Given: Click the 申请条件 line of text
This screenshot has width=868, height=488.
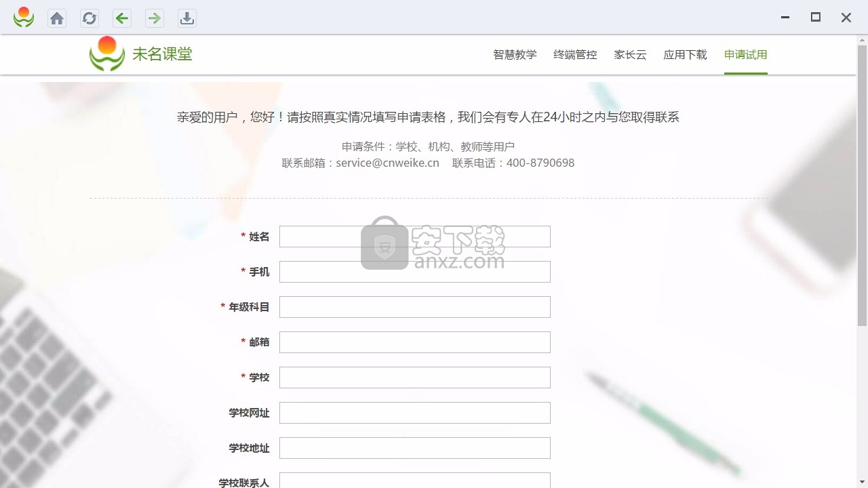Looking at the screenshot, I should click(428, 146).
